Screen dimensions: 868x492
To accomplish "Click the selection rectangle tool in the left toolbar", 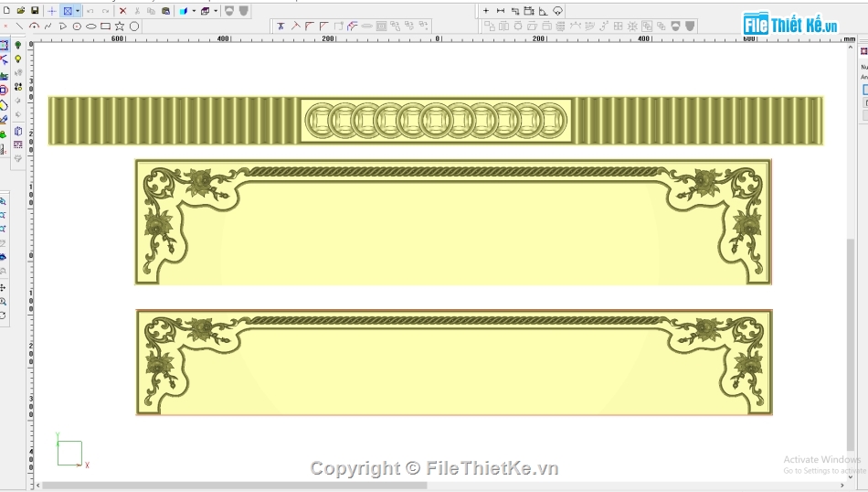I will (4, 45).
